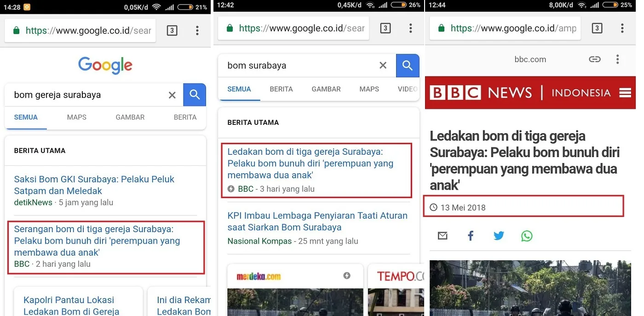The width and height of the screenshot is (644, 316).
Task: Open tab switcher in left phone browser
Action: pyautogui.click(x=172, y=31)
